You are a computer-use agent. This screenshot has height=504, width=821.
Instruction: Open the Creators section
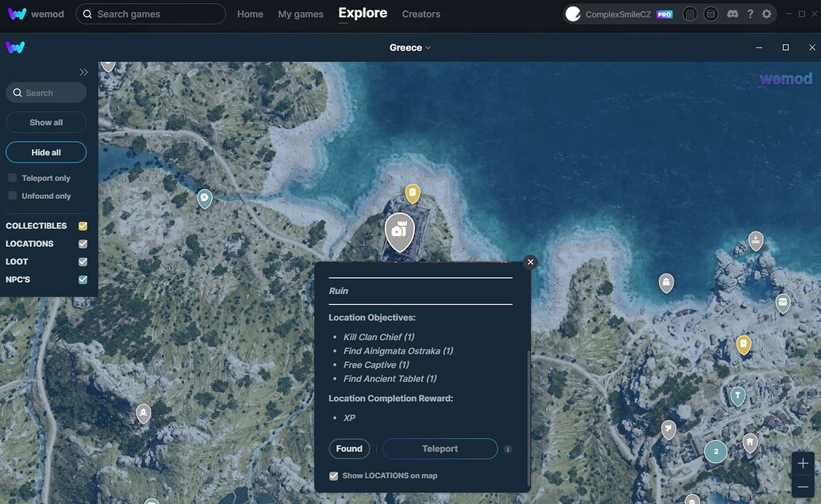tap(420, 13)
